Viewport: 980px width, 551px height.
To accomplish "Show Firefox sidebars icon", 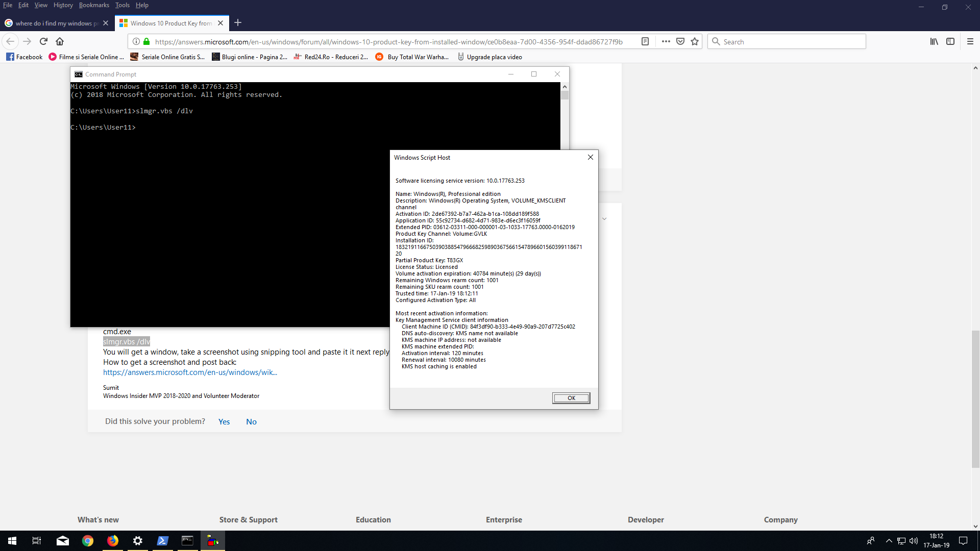I will pos(950,41).
